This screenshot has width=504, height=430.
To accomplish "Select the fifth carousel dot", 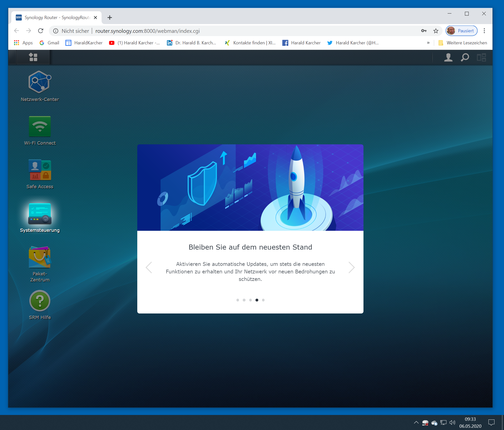I will point(263,300).
